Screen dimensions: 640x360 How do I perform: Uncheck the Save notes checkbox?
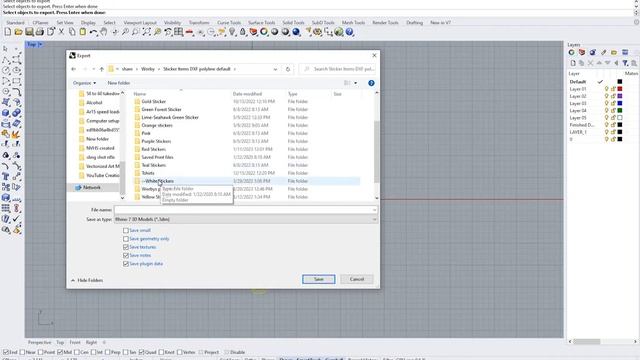pyautogui.click(x=126, y=256)
